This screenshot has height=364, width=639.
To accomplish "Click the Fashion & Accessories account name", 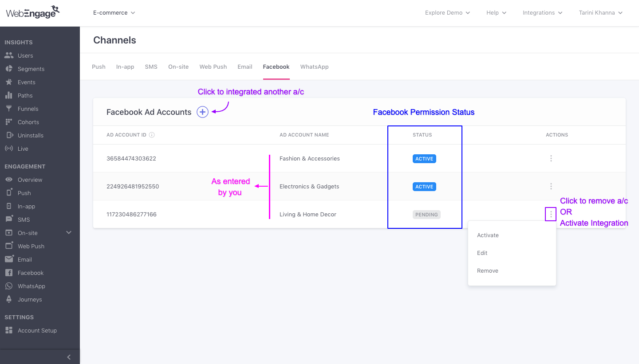I will coord(310,158).
